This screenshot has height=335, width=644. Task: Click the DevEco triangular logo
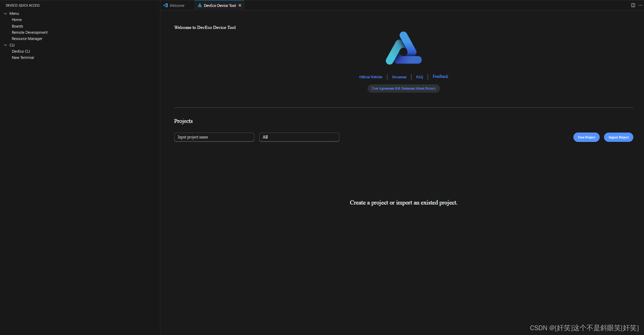404,48
